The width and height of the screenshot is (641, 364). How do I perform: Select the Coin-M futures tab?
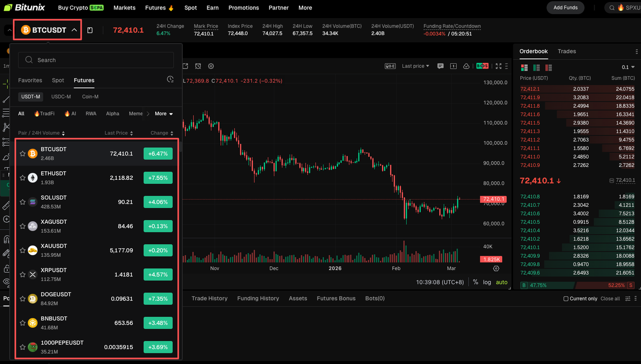pyautogui.click(x=90, y=97)
